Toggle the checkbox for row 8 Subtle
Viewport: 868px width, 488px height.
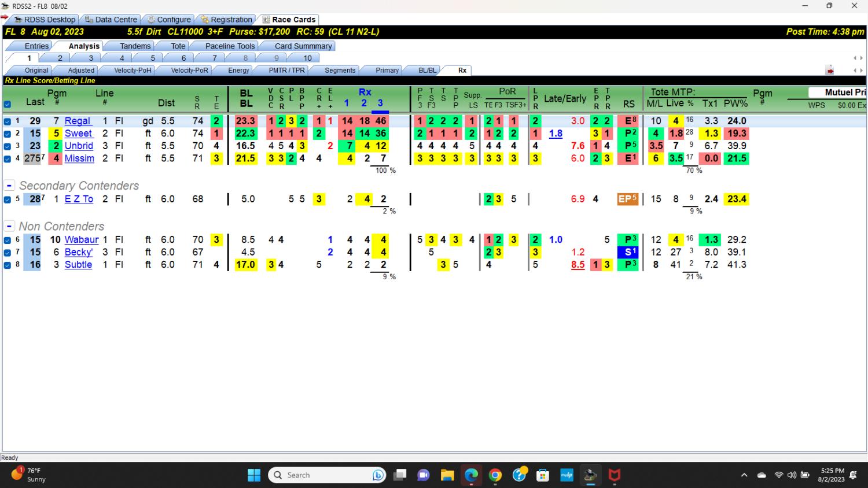(x=8, y=265)
